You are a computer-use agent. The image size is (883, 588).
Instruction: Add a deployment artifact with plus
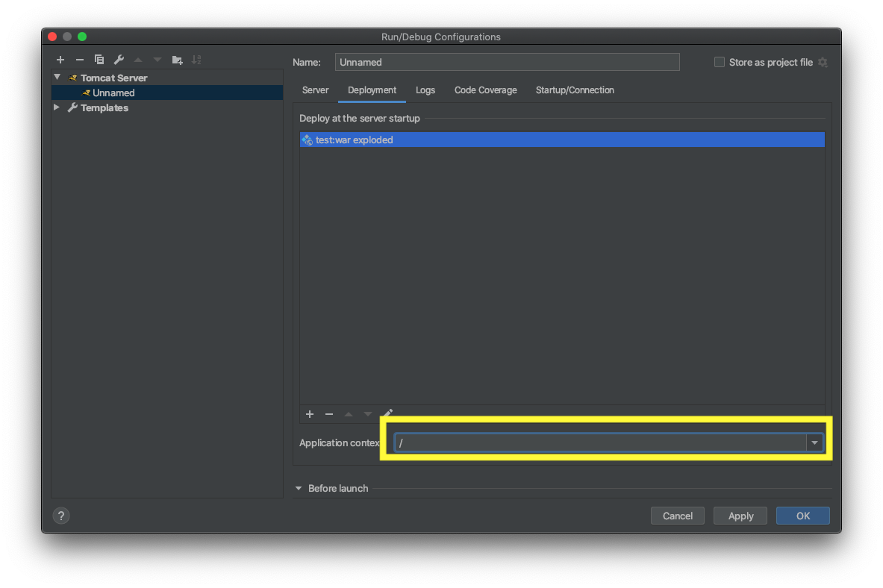tap(310, 414)
